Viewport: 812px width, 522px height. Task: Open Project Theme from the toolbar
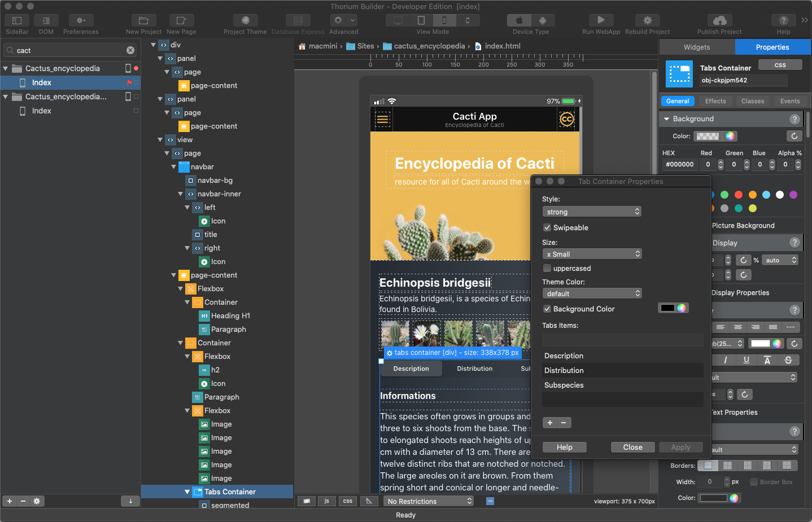[x=245, y=20]
